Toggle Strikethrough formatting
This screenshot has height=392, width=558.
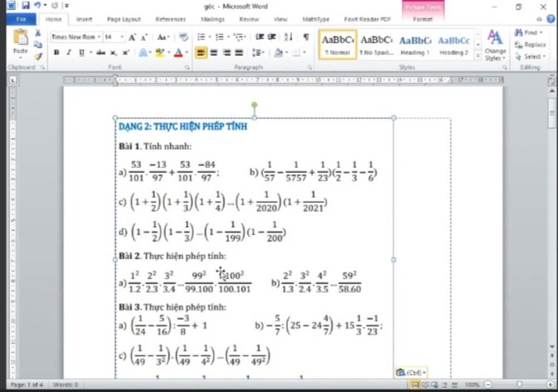coord(101,53)
